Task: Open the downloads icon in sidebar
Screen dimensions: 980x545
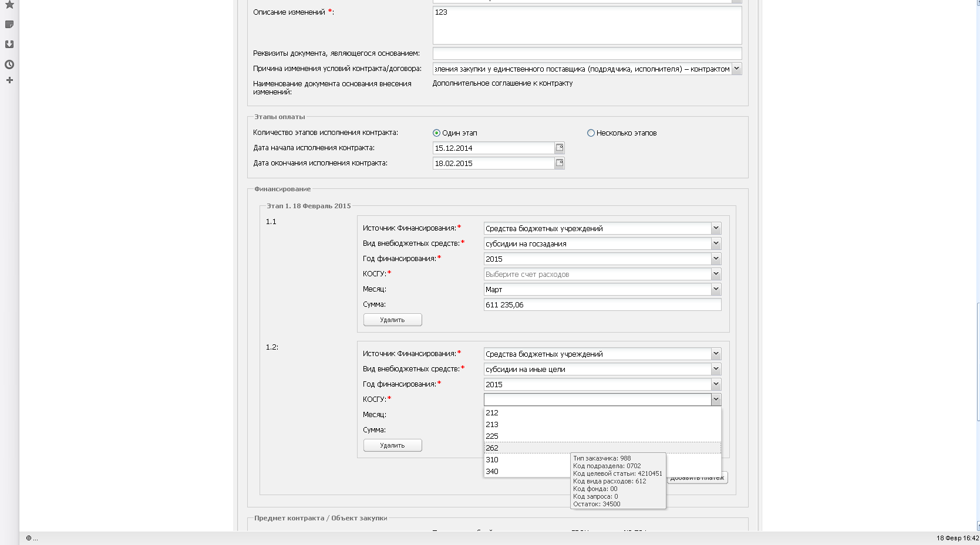Action: point(9,45)
